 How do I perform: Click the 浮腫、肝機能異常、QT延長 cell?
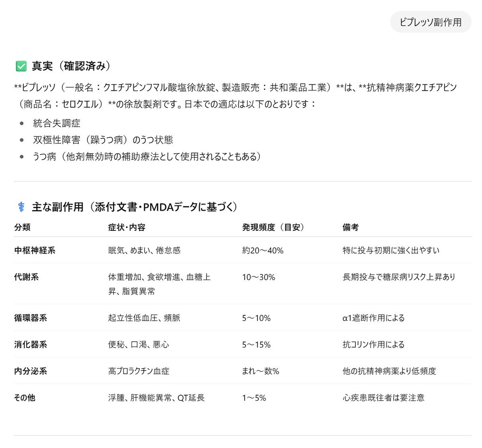point(156,397)
